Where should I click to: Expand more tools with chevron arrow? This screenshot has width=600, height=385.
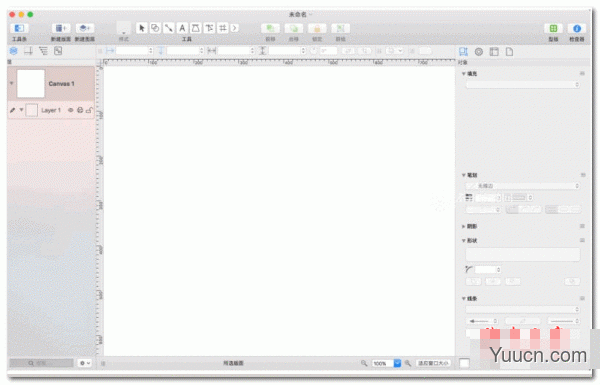click(x=234, y=28)
